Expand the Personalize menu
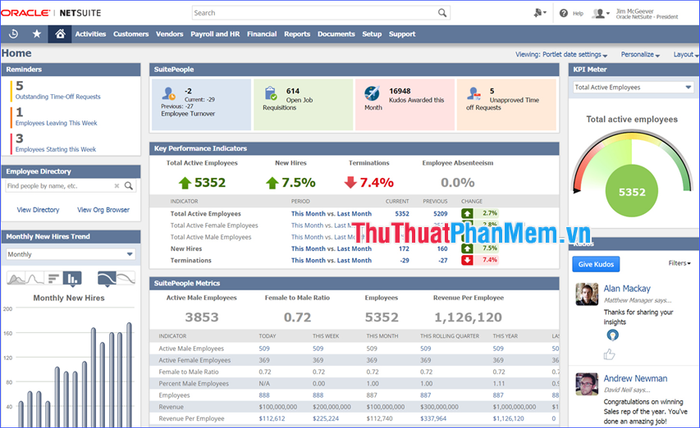The image size is (700, 428). click(x=640, y=54)
